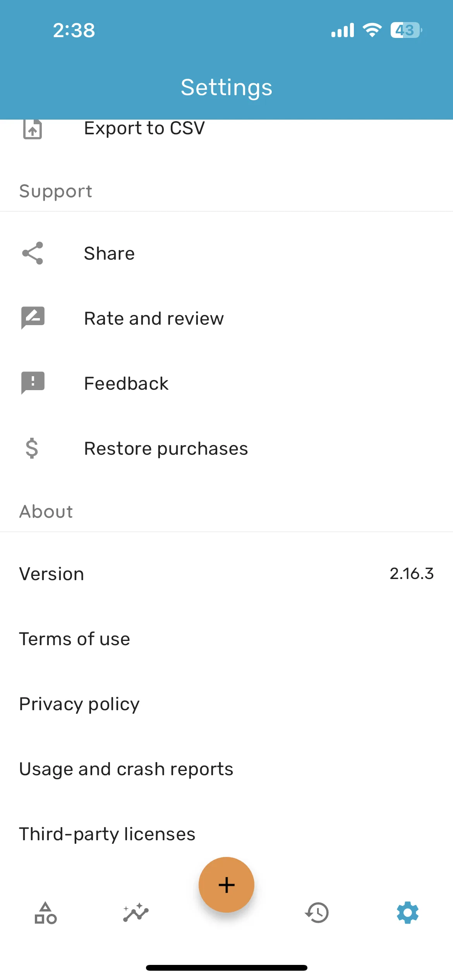This screenshot has height=980, width=453.
Task: Tap the dollar sign restore icon
Action: pyautogui.click(x=32, y=448)
